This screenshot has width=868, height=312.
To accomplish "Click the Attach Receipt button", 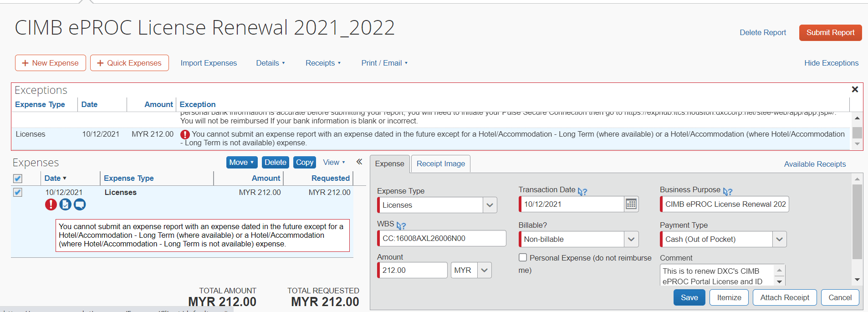I will click(785, 297).
